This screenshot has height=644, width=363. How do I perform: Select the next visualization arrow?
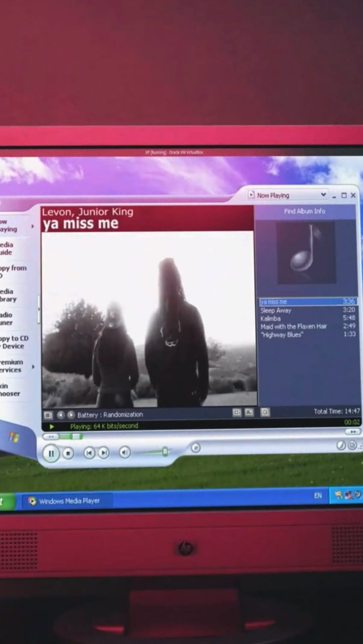pyautogui.click(x=71, y=415)
